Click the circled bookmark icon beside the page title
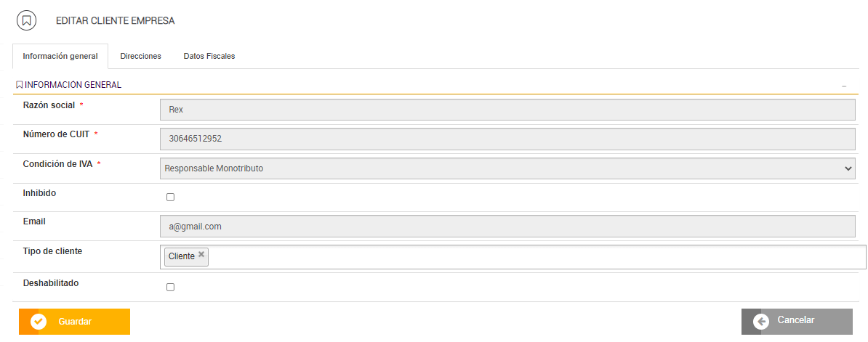Viewport: 868px width, 342px height. 27,20
